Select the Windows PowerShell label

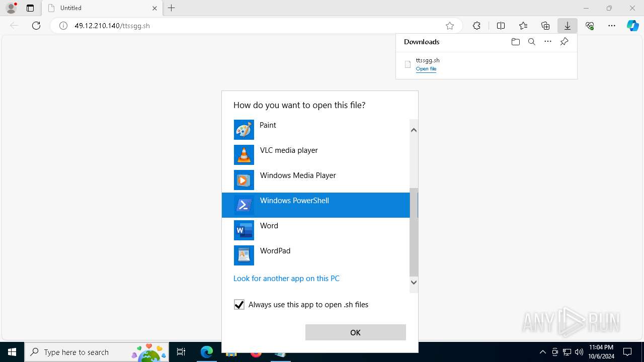[x=294, y=201]
